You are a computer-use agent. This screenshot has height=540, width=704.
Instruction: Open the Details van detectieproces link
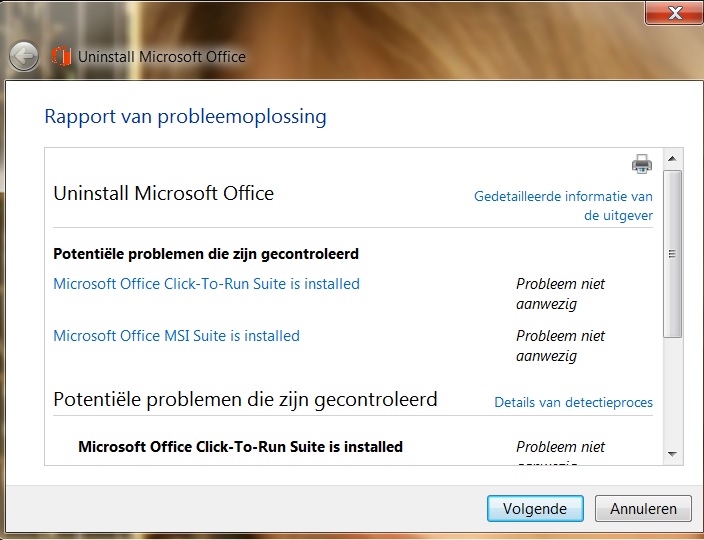(573, 402)
